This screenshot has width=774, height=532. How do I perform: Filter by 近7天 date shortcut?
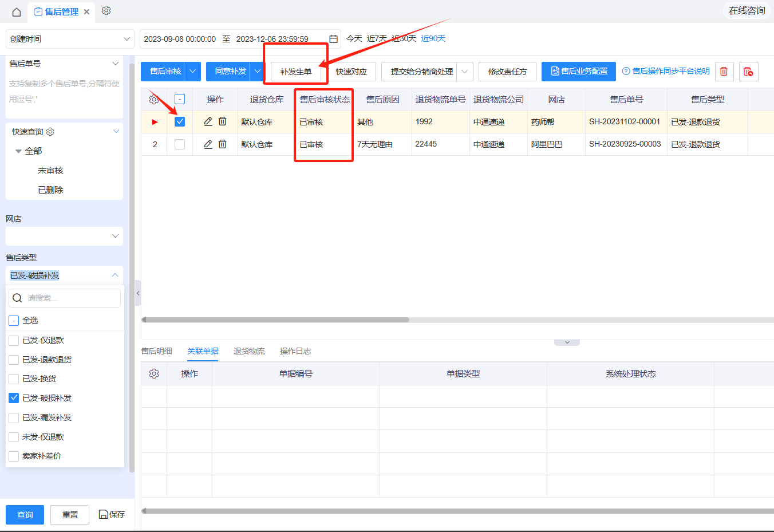(377, 38)
